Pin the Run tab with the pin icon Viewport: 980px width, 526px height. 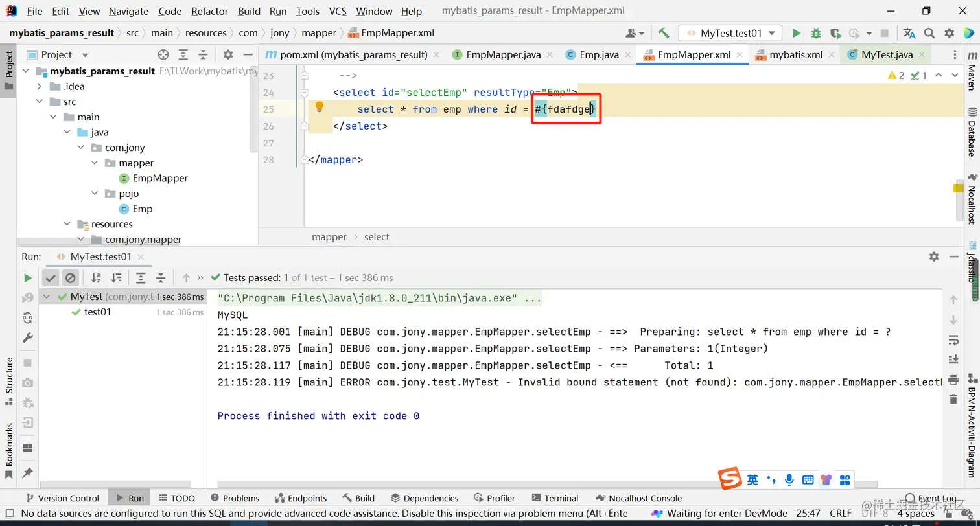(x=27, y=473)
